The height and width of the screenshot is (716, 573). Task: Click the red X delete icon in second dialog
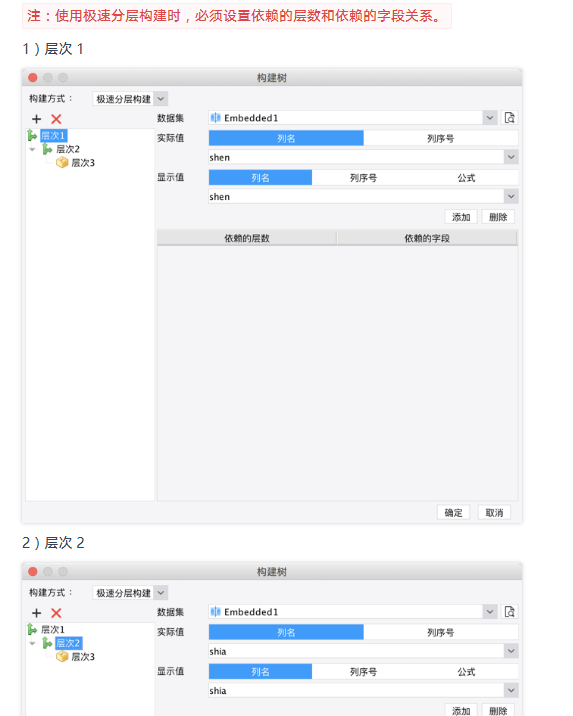(x=56, y=613)
